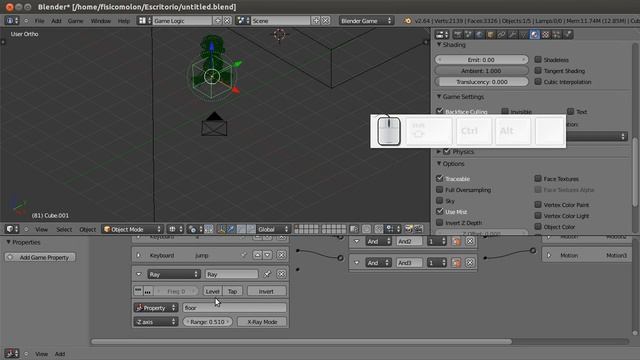Open the Game menu
640x360 pixels.
click(75, 20)
